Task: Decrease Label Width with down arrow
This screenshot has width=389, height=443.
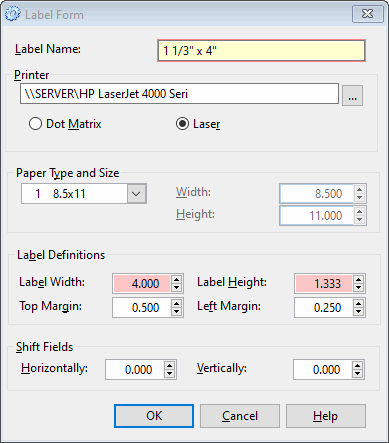Action: [x=176, y=287]
